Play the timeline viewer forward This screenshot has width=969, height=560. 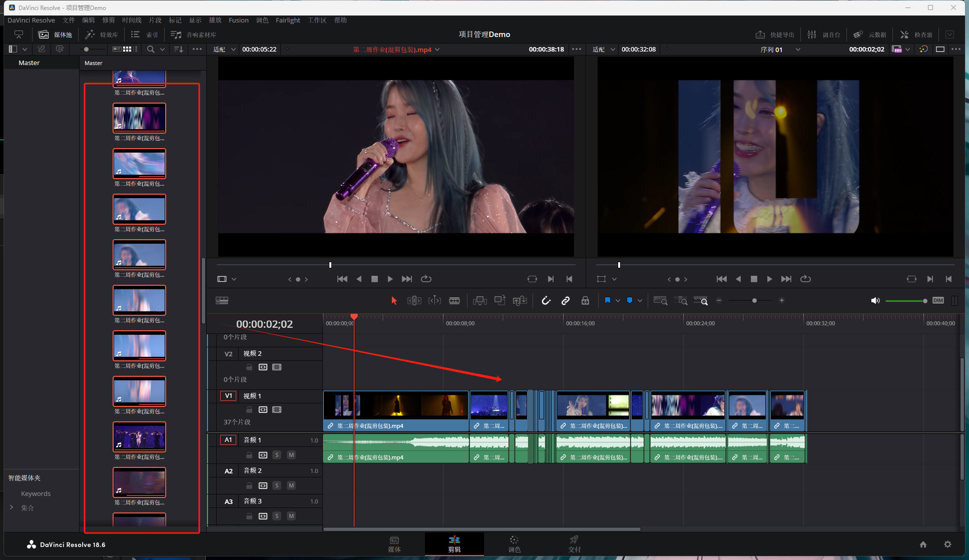(769, 279)
